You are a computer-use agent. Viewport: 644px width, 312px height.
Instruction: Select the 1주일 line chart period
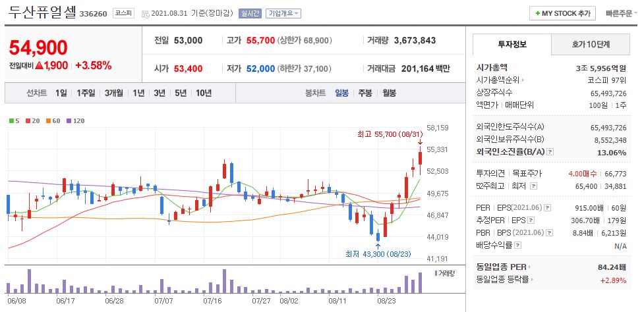(86, 93)
